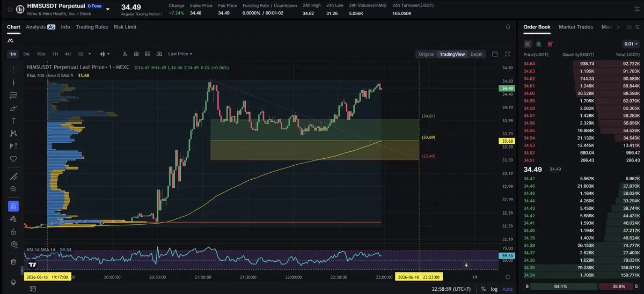Select the crosshair cursor tool
Viewport: 644px width, 294px height.
(x=13, y=70)
